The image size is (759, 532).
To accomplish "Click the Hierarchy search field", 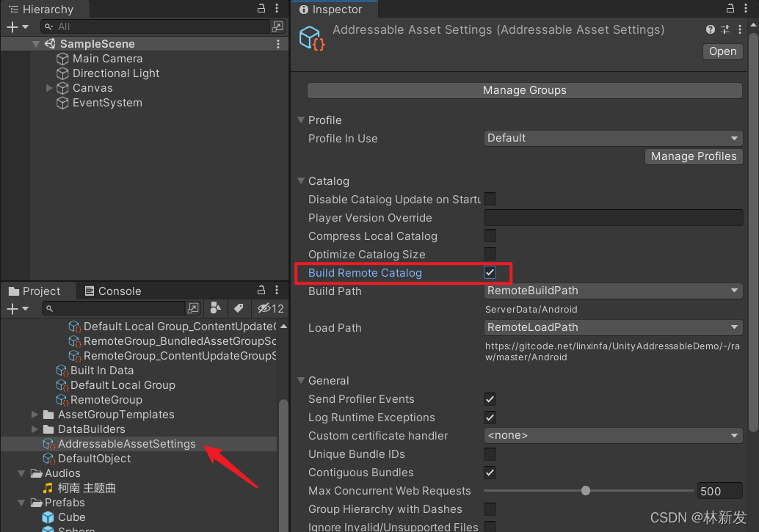I will pyautogui.click(x=155, y=26).
